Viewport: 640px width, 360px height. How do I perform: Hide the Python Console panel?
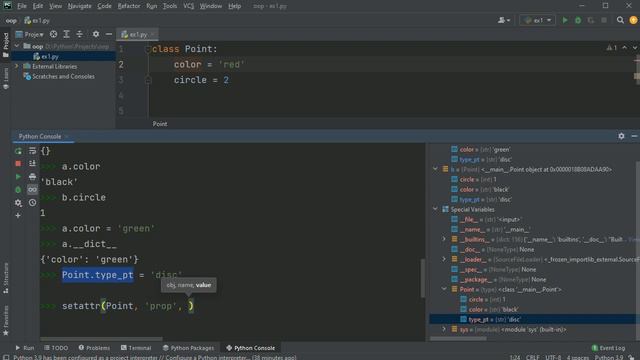634,136
